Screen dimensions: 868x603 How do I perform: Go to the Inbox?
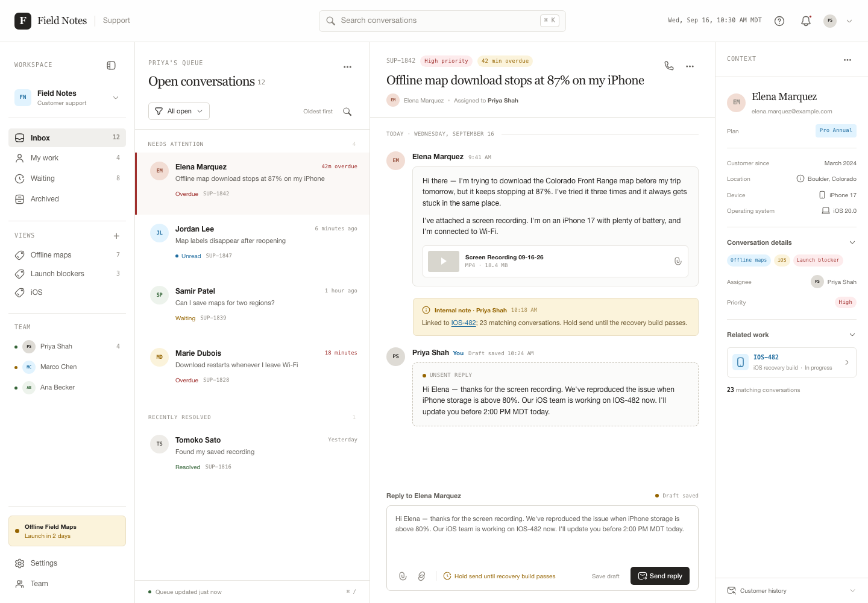coord(67,137)
